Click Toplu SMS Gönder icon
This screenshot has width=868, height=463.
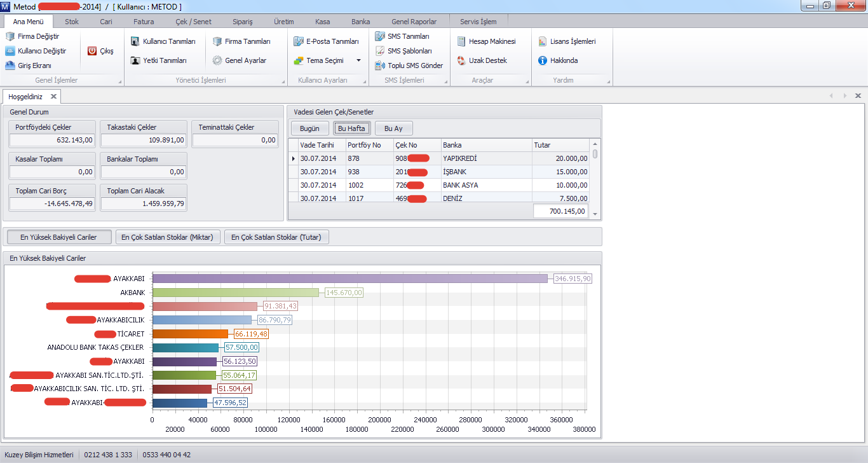coord(380,66)
